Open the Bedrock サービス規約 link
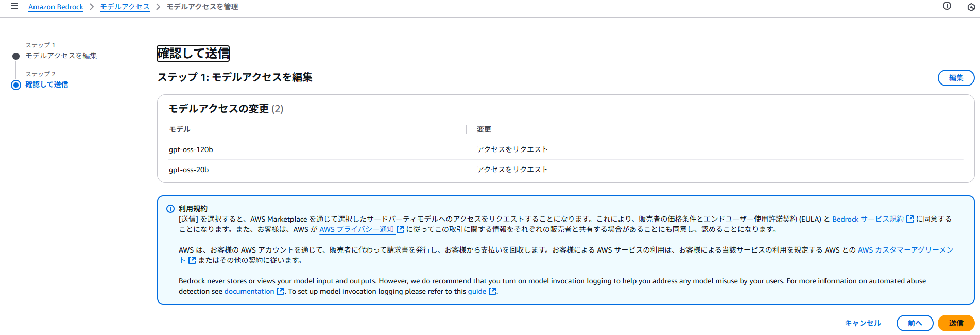The height and width of the screenshot is (335, 980). [873, 219]
